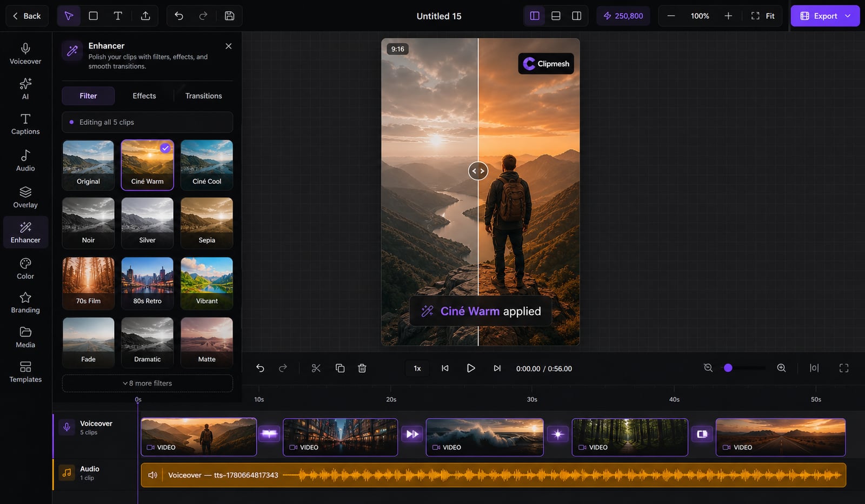Duplicate clip with the copy icon
865x504 pixels.
[x=340, y=368]
